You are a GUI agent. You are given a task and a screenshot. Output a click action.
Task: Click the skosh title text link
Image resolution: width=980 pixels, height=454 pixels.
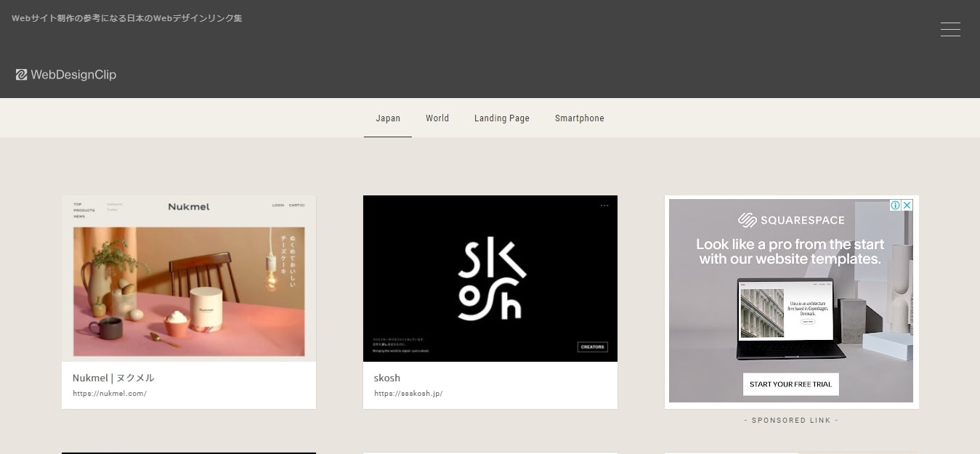(387, 378)
